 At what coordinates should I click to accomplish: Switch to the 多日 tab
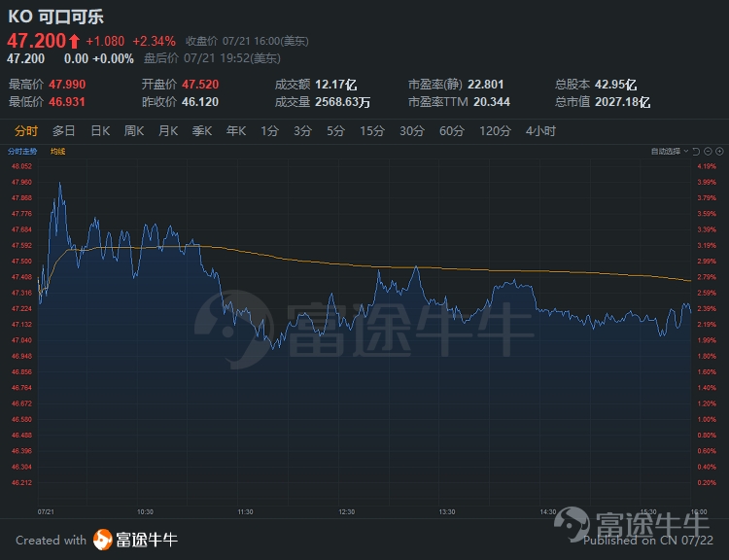coord(64,131)
